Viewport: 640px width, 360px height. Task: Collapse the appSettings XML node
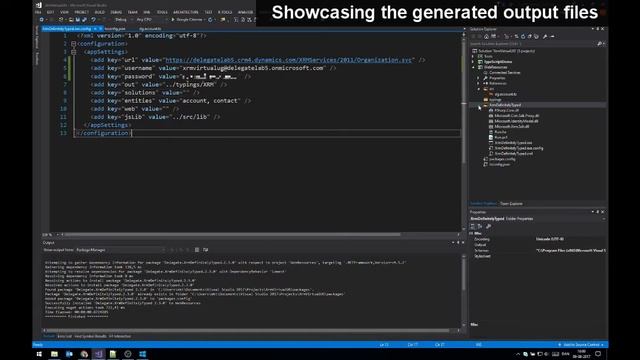click(74, 52)
